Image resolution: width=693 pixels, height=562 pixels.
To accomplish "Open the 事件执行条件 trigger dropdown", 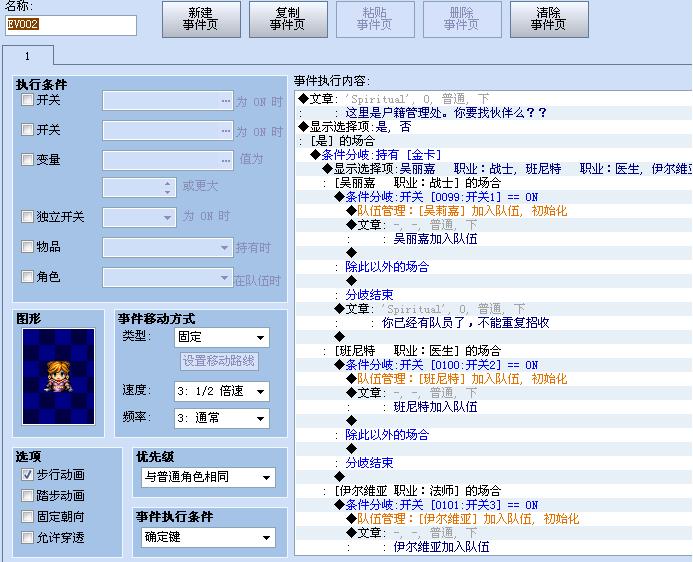I will coord(208,538).
